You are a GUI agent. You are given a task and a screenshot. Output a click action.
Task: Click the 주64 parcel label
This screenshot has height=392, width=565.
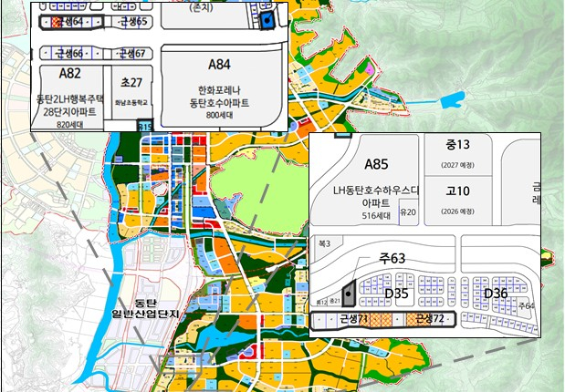[x=526, y=305]
